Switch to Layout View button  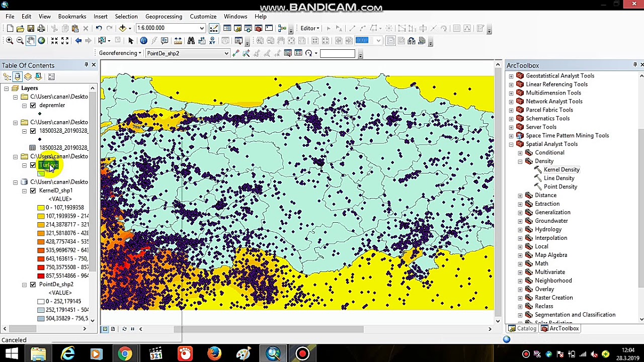pyautogui.click(x=113, y=329)
